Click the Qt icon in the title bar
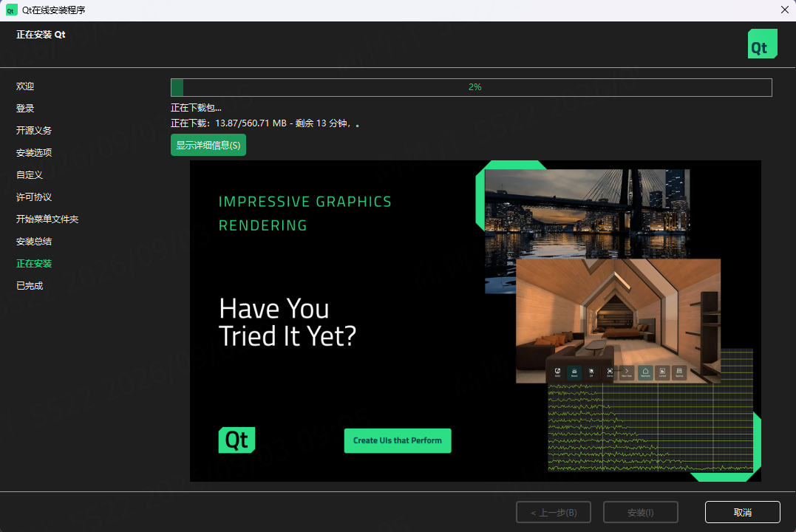This screenshot has height=532, width=796. (10, 10)
